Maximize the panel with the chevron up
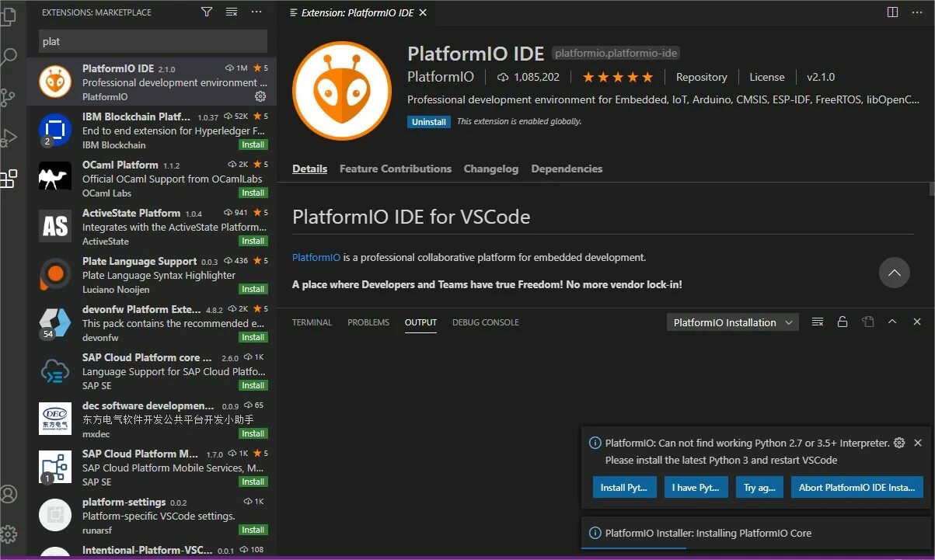Image resolution: width=935 pixels, height=560 pixels. tap(892, 322)
